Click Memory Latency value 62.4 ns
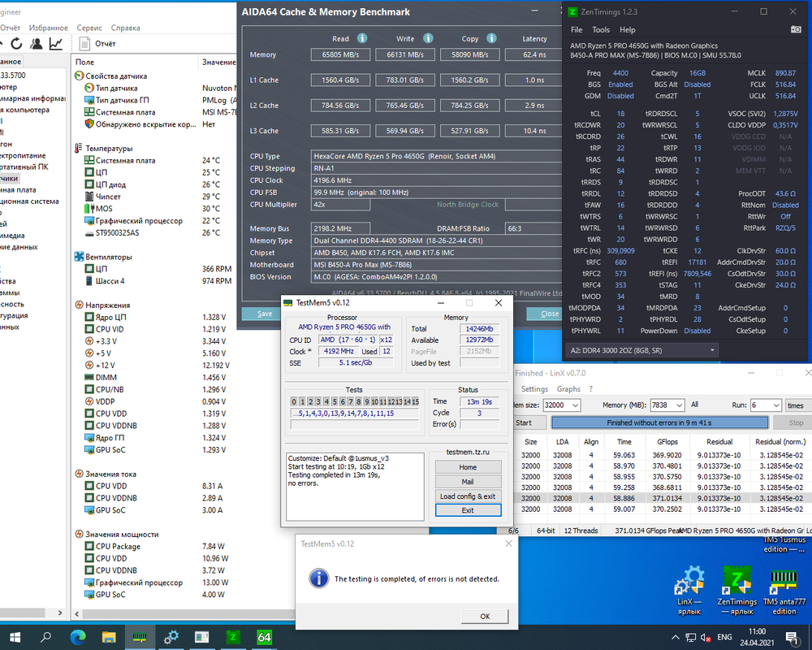Image resolution: width=812 pixels, height=650 pixels. tap(534, 54)
